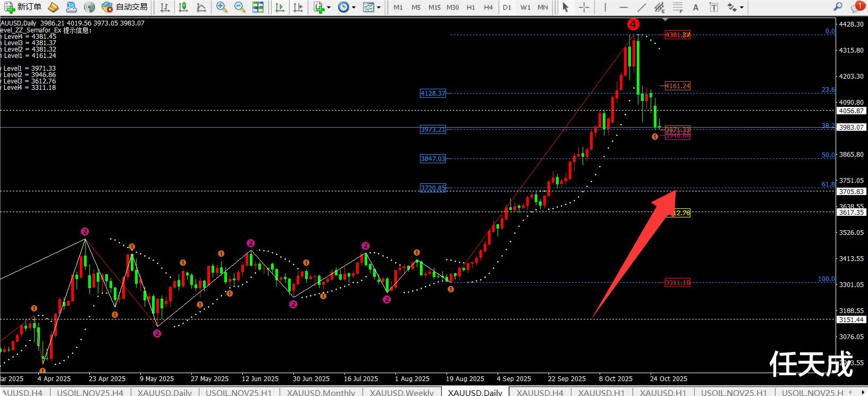
Task: Click the 3705.83 price axis label
Action: 852,191
